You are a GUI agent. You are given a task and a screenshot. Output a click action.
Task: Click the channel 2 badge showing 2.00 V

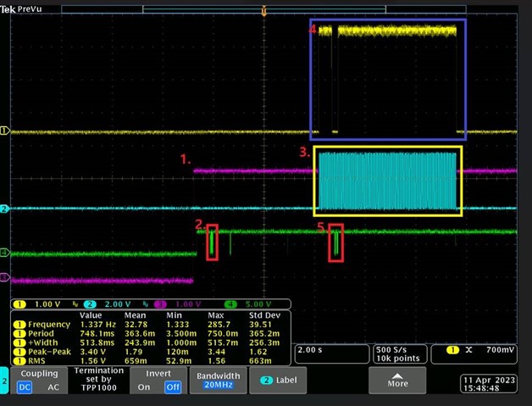(104, 304)
